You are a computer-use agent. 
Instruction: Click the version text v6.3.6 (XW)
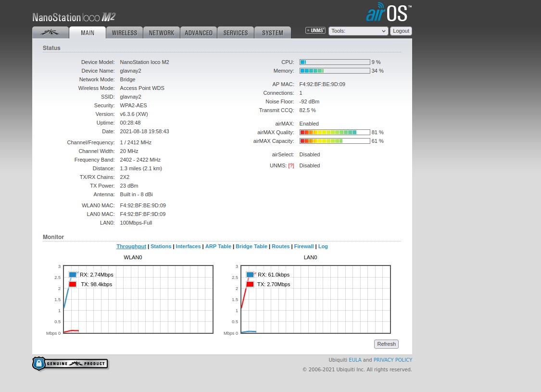[x=134, y=114]
